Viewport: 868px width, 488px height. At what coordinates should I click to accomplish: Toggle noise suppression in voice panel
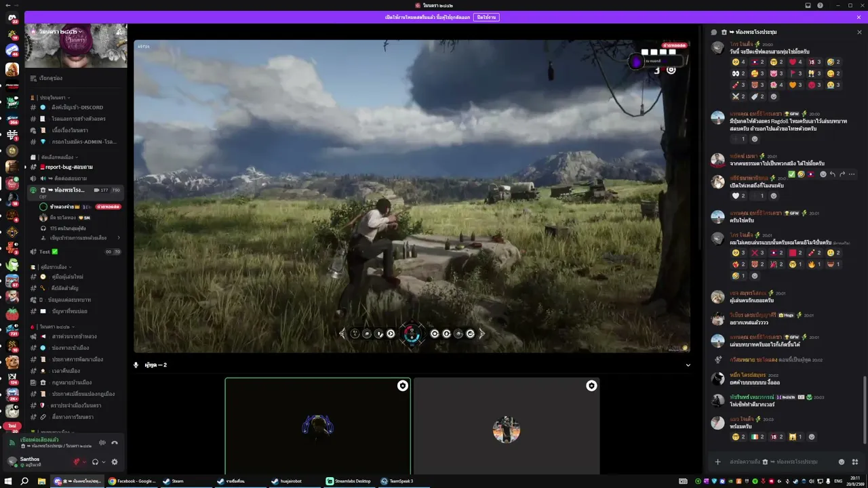(102, 443)
